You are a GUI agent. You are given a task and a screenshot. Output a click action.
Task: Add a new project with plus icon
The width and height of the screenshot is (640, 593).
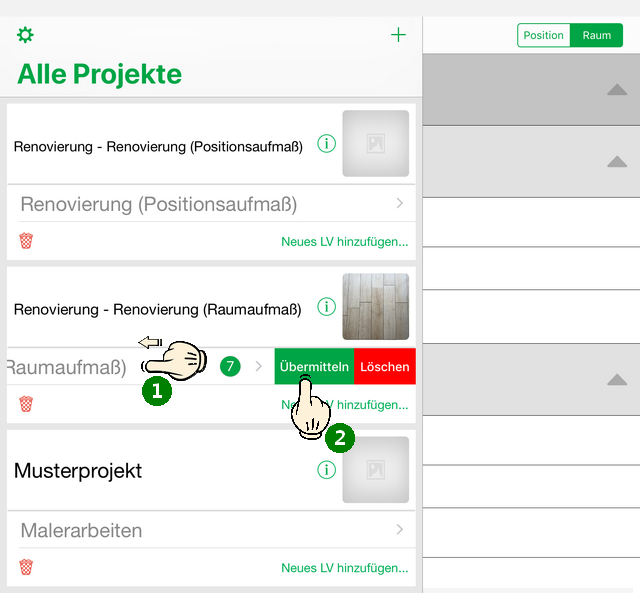pyautogui.click(x=399, y=35)
